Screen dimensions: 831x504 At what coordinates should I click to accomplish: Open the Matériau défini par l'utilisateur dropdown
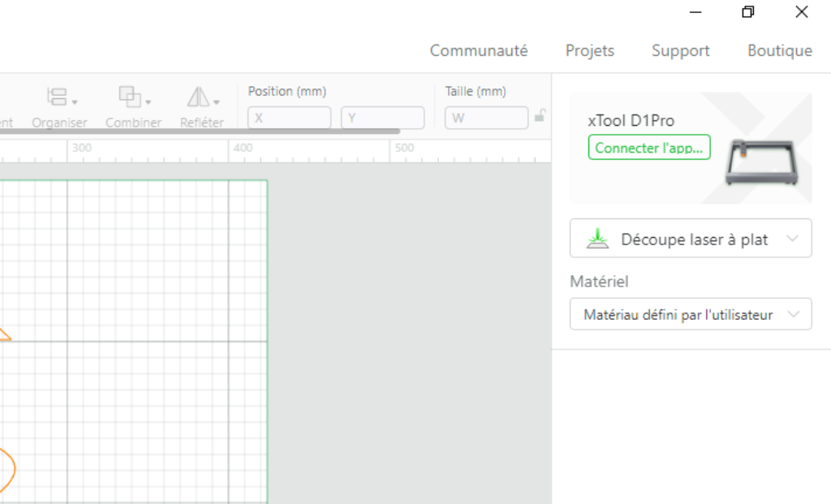tap(691, 314)
